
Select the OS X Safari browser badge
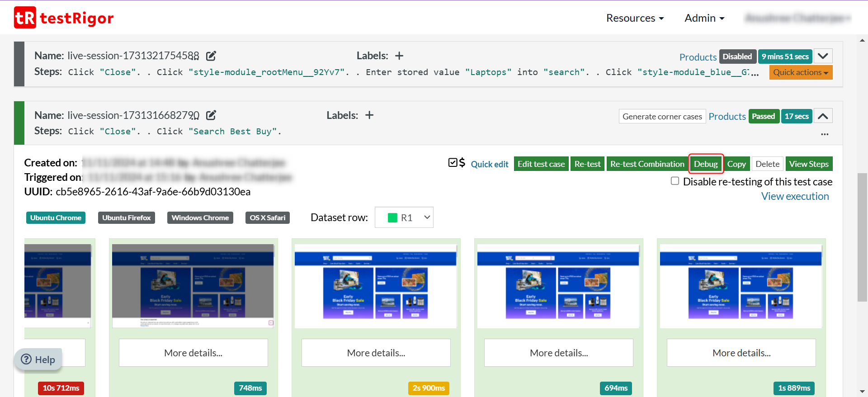[268, 218]
